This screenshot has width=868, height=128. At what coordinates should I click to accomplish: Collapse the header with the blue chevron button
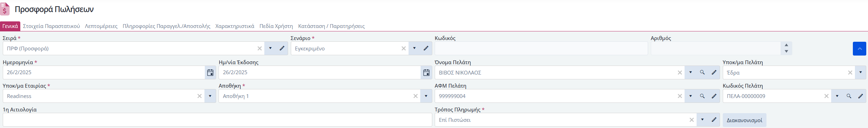[x=859, y=49]
